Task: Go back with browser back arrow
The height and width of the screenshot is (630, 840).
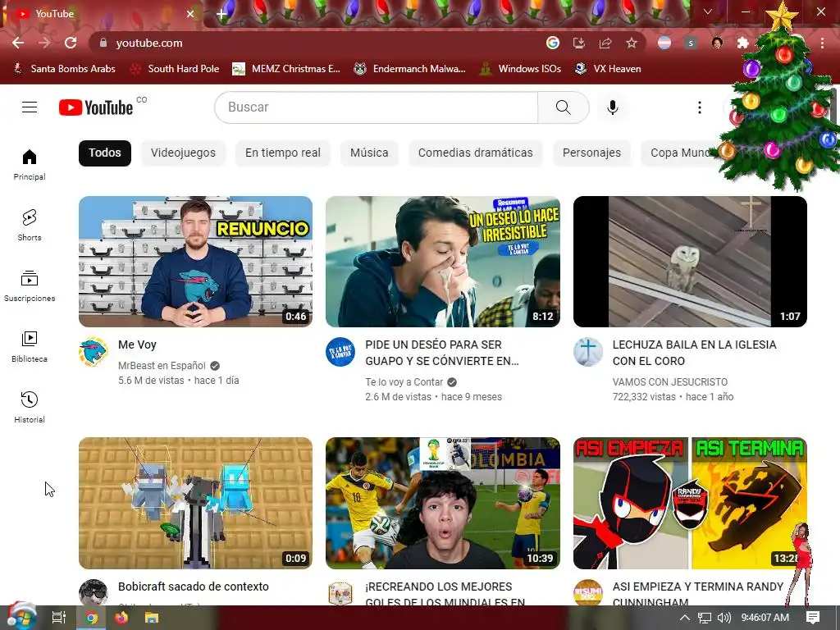Action: pyautogui.click(x=18, y=43)
